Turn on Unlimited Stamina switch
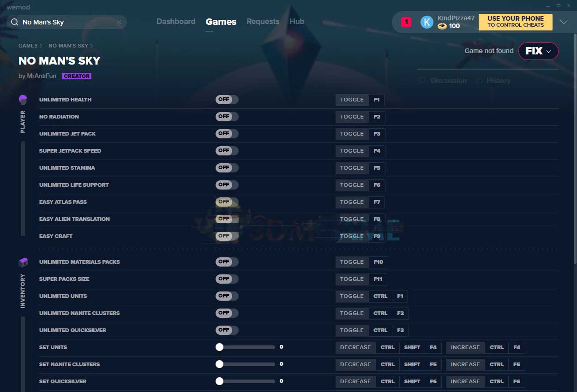 click(x=227, y=168)
